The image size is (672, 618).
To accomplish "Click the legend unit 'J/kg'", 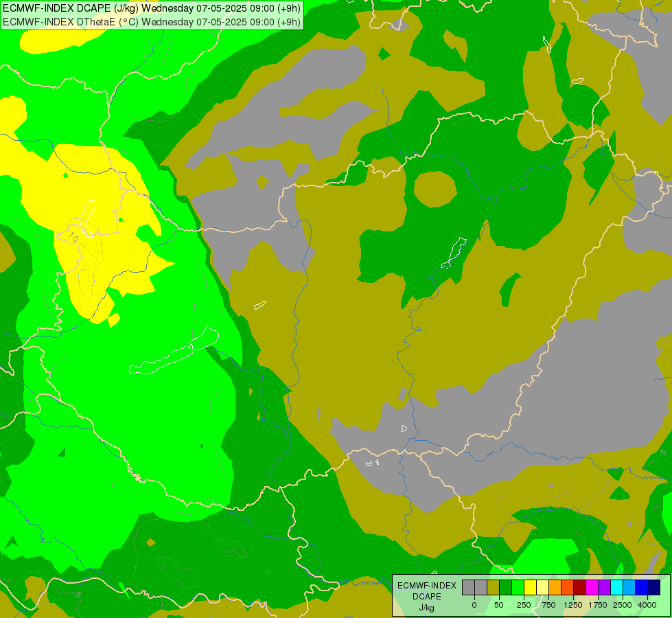I will click(x=426, y=608).
